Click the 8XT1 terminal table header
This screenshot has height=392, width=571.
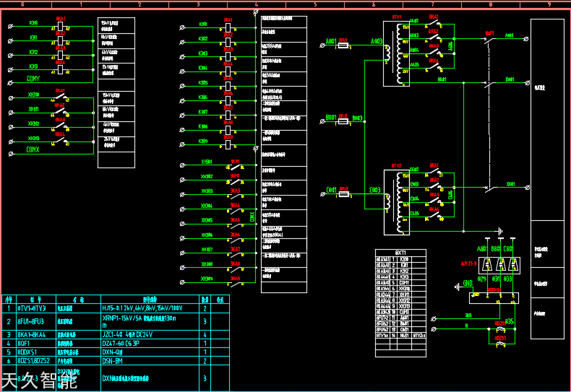tap(400, 253)
